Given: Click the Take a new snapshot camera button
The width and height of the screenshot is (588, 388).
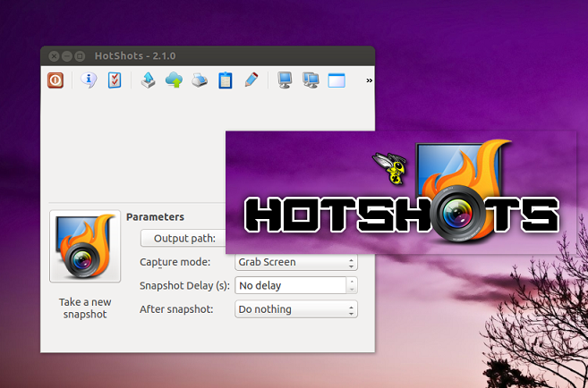Looking at the screenshot, I should [x=85, y=246].
